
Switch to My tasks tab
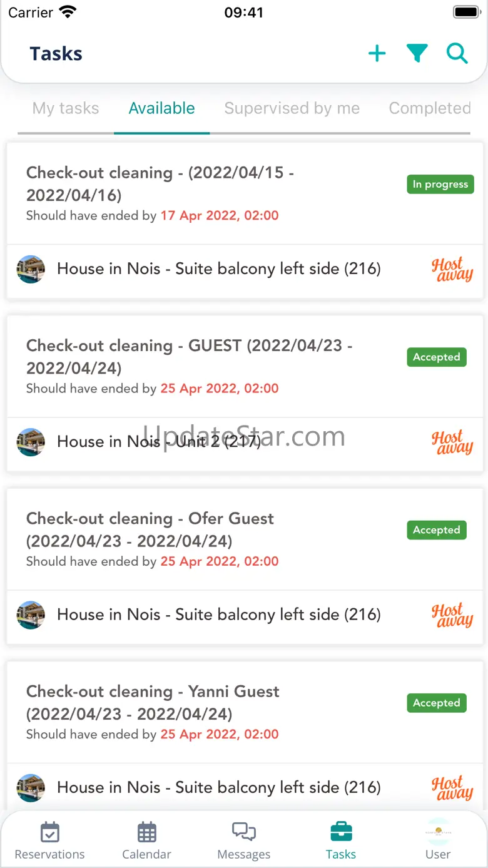(66, 108)
